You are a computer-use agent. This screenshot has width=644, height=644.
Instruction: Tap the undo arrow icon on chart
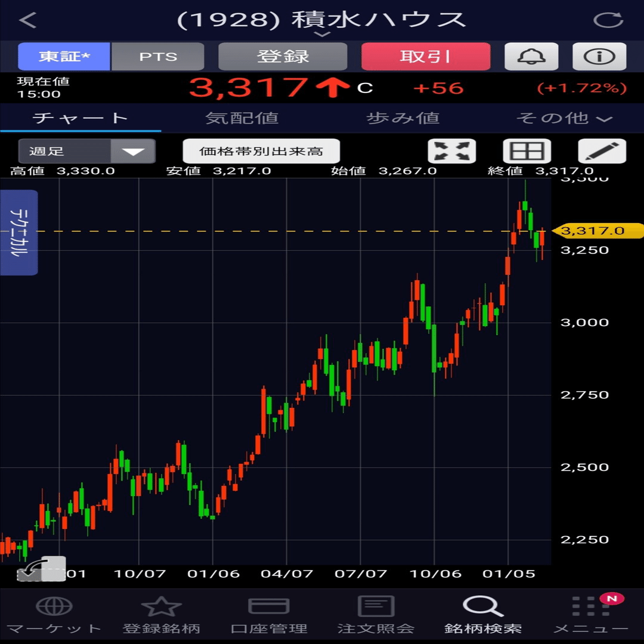pos(41,569)
